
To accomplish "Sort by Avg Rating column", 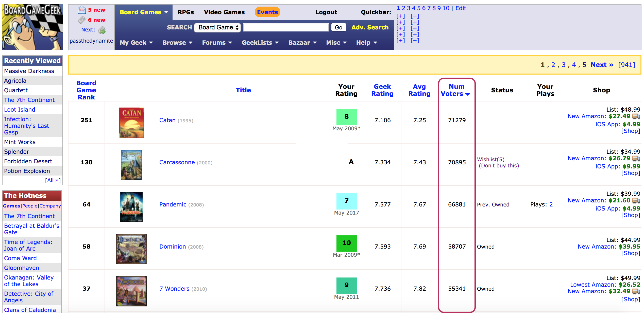I will 419,90.
